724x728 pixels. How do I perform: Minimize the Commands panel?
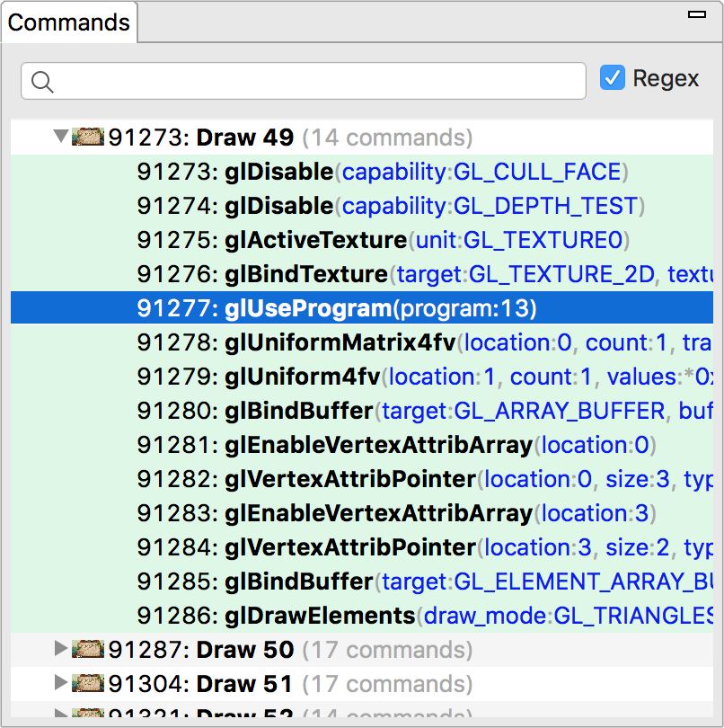pos(697,15)
